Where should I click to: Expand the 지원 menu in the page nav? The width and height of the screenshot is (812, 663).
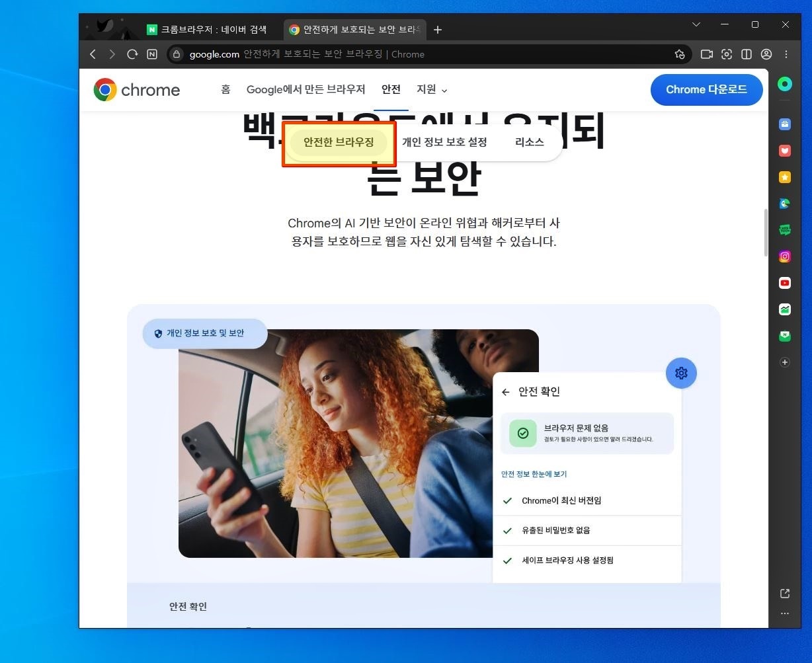432,90
